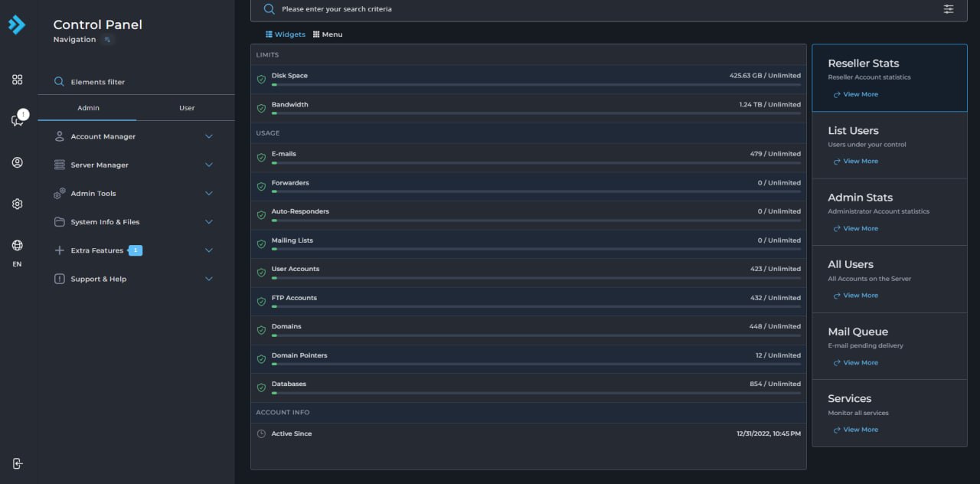Open search filter options via sliders icon

pyautogui.click(x=949, y=9)
